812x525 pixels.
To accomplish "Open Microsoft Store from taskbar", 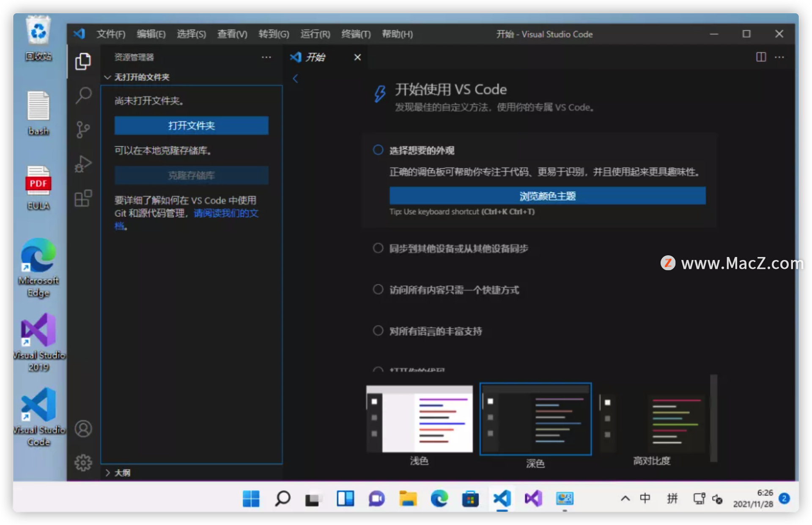I will coord(470,499).
